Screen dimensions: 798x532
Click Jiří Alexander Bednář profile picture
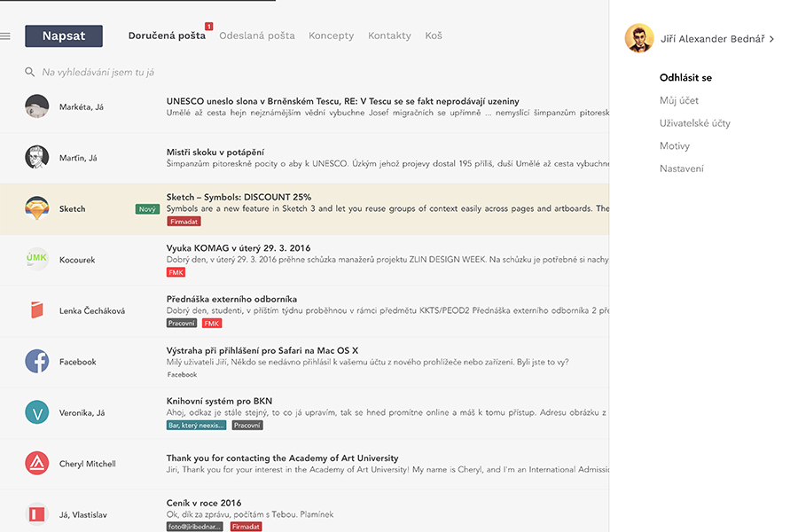[639, 38]
